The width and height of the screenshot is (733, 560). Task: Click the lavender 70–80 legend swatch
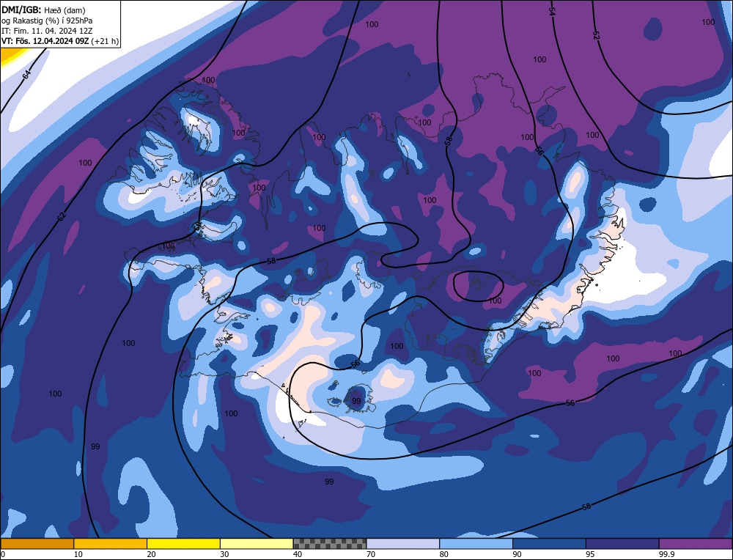403,544
